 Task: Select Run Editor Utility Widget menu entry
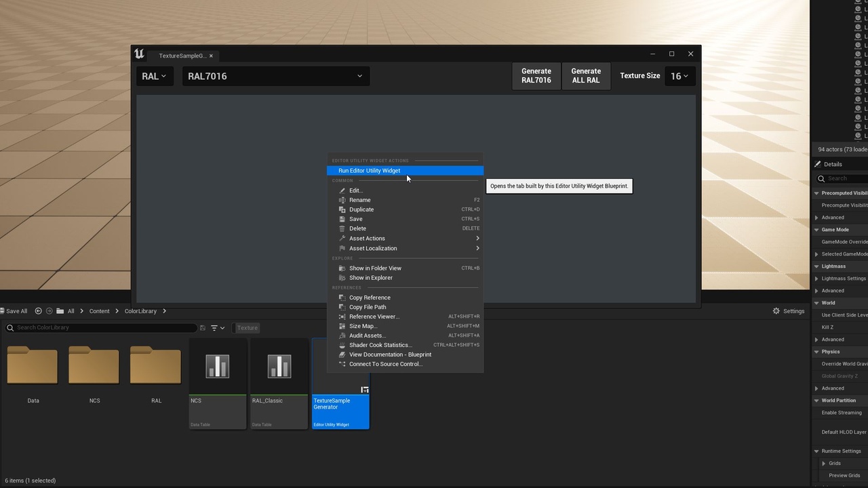(405, 171)
